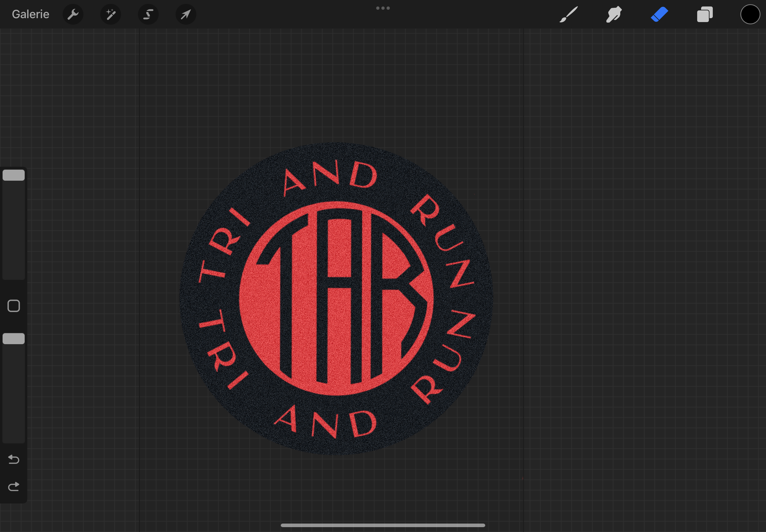Open the Actions wrench menu
Viewport: 766px width, 532px height.
coord(73,14)
